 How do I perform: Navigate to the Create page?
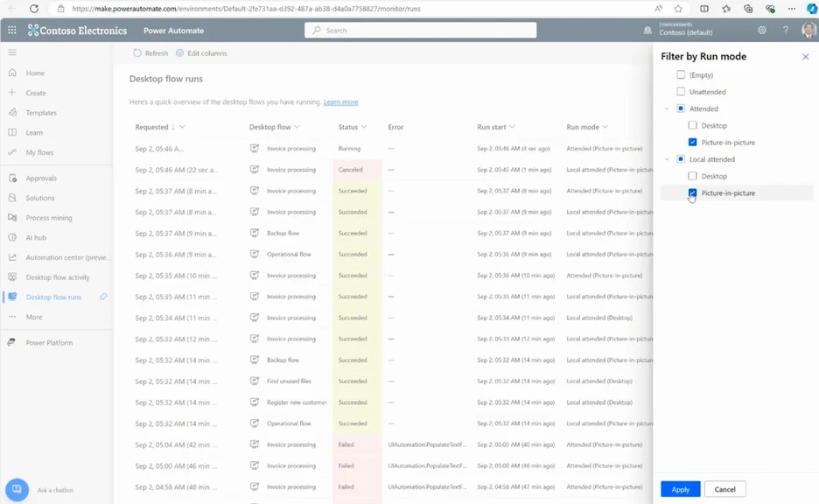[x=35, y=92]
